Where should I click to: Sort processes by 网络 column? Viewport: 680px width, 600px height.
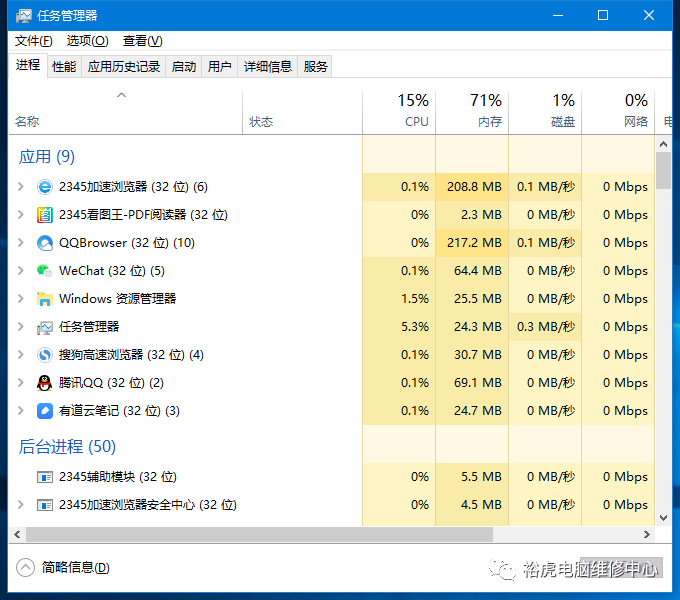[x=618, y=113]
